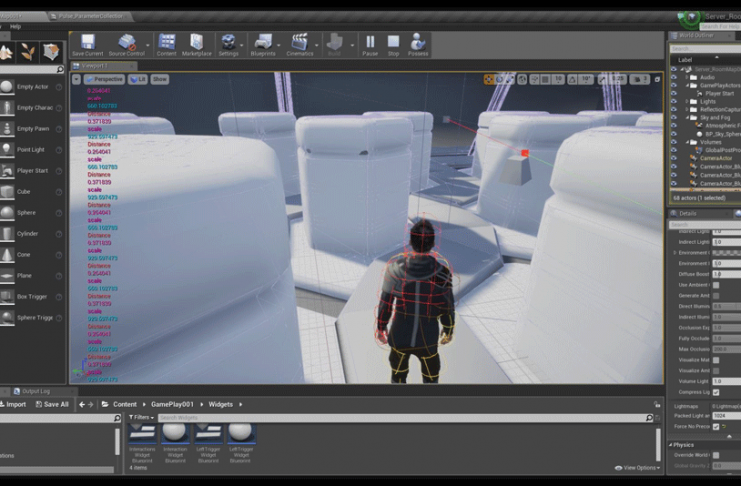Select the rotate gizmo tool in viewport
This screenshot has height=486, width=741.
(x=500, y=79)
